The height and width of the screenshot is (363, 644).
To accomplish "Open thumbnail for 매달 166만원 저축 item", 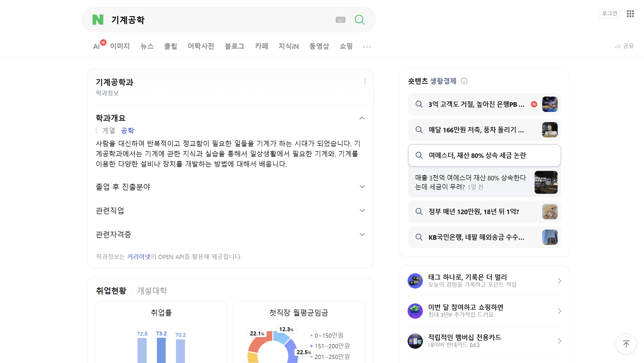I will [550, 130].
